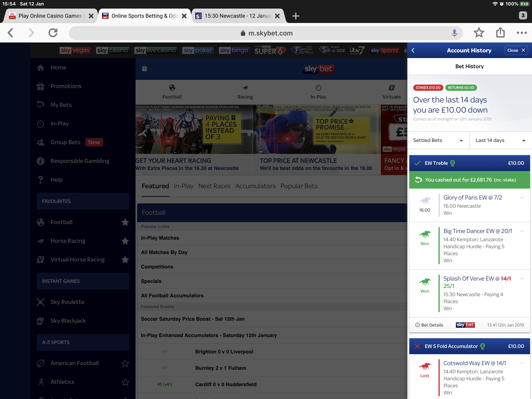Open the share sheet icon
This screenshot has width=532, height=399.
pyautogui.click(x=500, y=32)
